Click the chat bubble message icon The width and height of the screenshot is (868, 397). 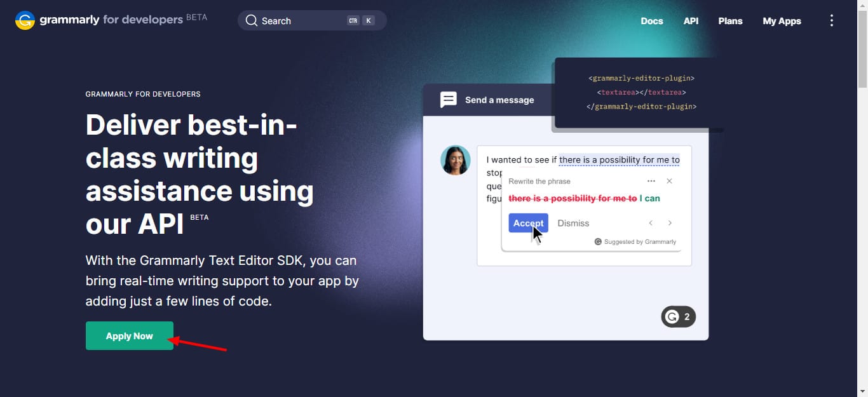pos(449,100)
